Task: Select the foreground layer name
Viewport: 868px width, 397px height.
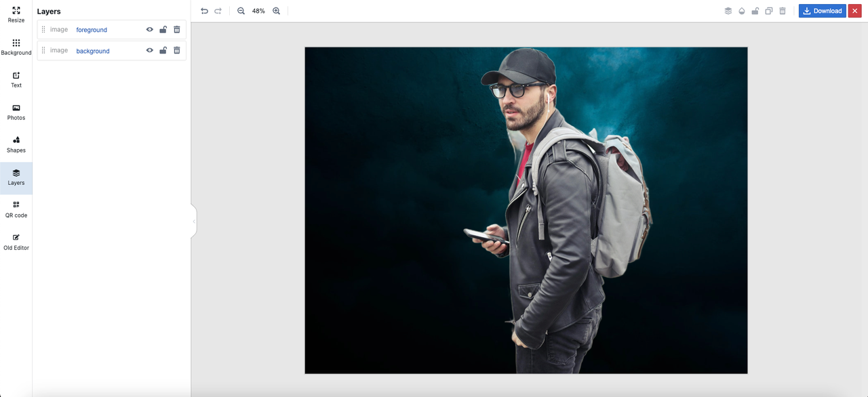Action: pyautogui.click(x=92, y=30)
